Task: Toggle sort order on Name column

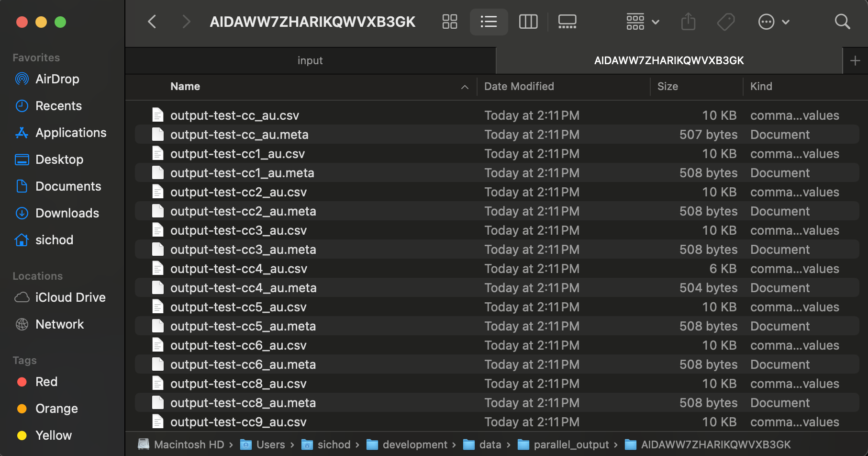Action: pyautogui.click(x=185, y=87)
